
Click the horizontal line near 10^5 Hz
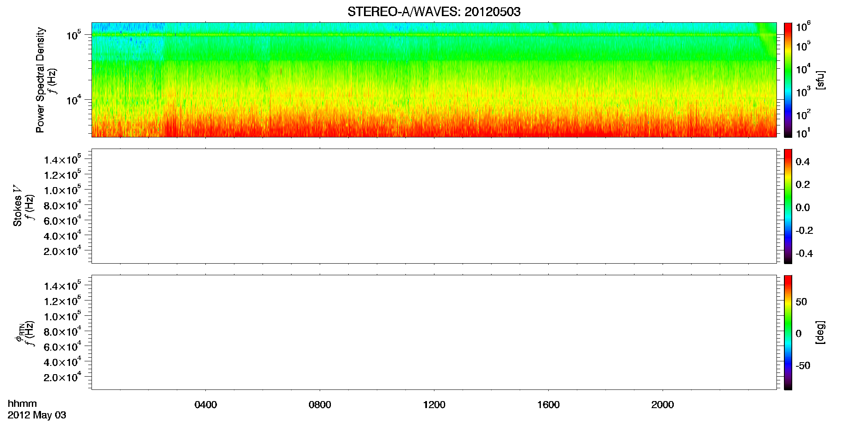pyautogui.click(x=434, y=35)
